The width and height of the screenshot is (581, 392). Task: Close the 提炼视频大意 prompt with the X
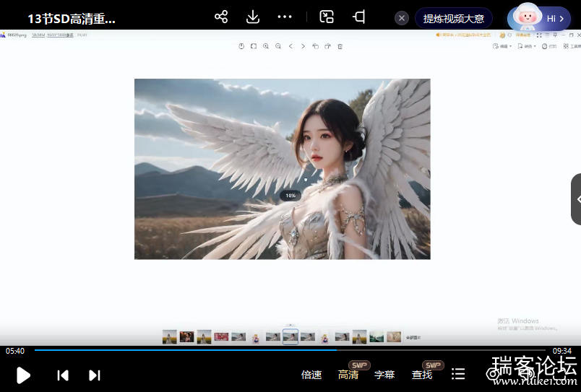click(402, 18)
